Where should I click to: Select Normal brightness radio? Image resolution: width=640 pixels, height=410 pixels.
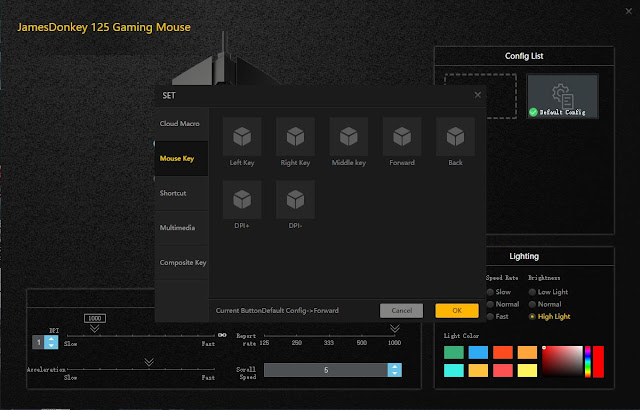coord(532,304)
